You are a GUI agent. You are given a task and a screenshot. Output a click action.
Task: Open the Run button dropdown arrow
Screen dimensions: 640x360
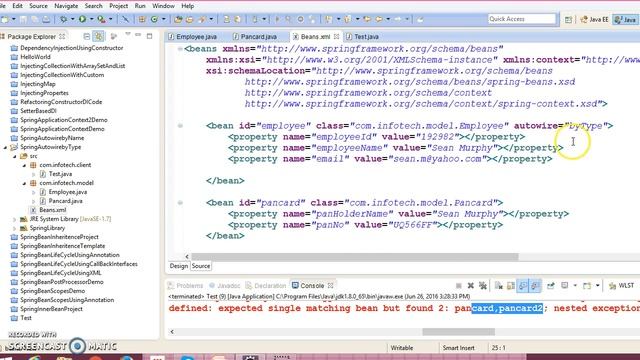91,19
